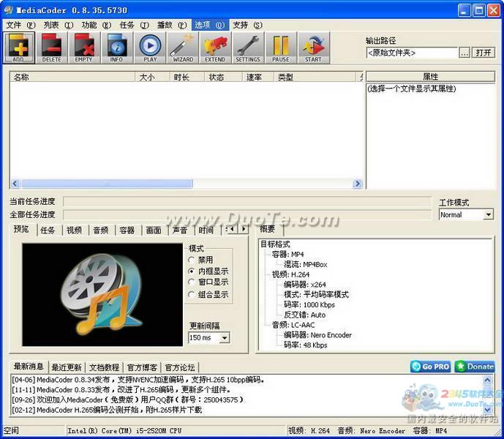This screenshot has height=439, width=504.
Task: Click the tab strip left scroll arrow
Action: click(x=233, y=229)
